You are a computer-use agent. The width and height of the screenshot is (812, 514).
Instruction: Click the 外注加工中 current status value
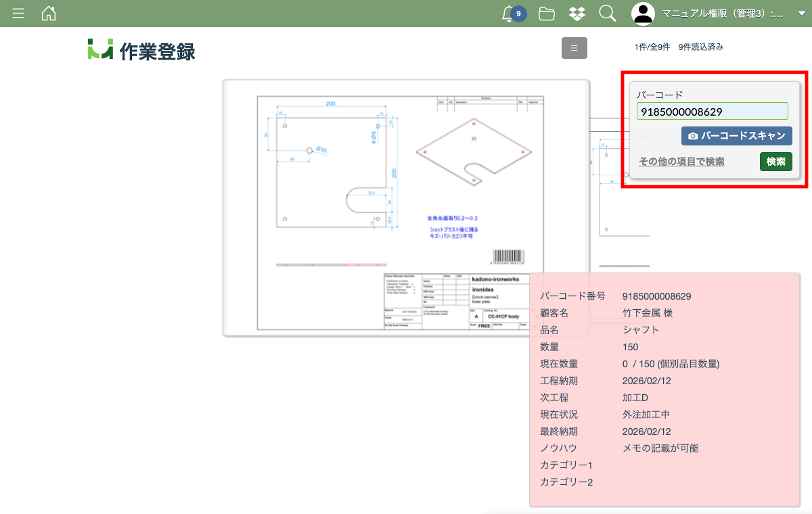coord(646,415)
